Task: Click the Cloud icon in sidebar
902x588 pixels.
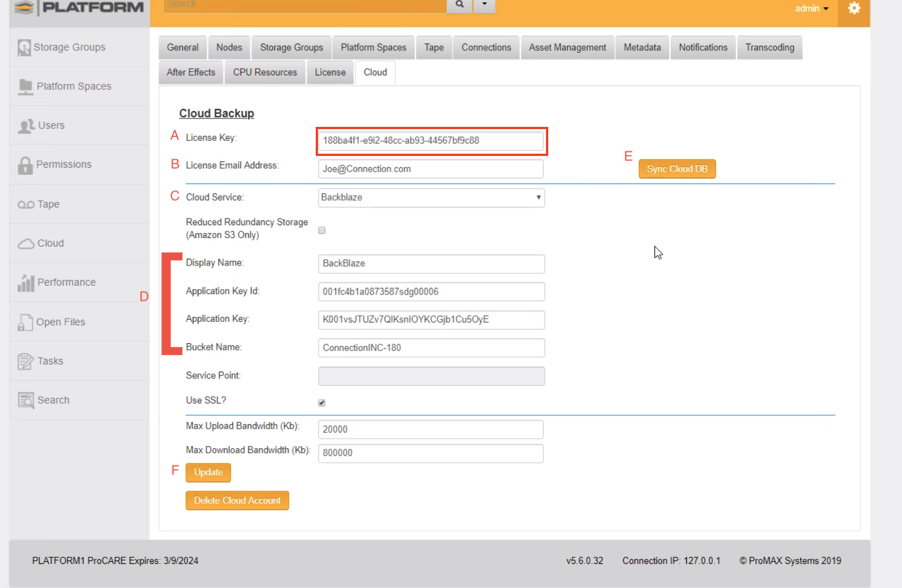Action: tap(26, 244)
